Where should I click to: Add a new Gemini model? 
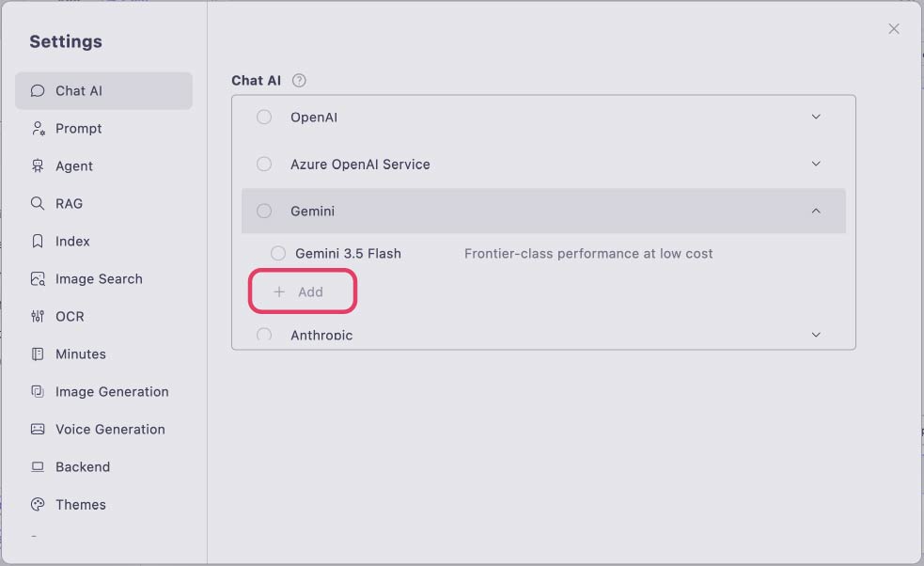(303, 291)
